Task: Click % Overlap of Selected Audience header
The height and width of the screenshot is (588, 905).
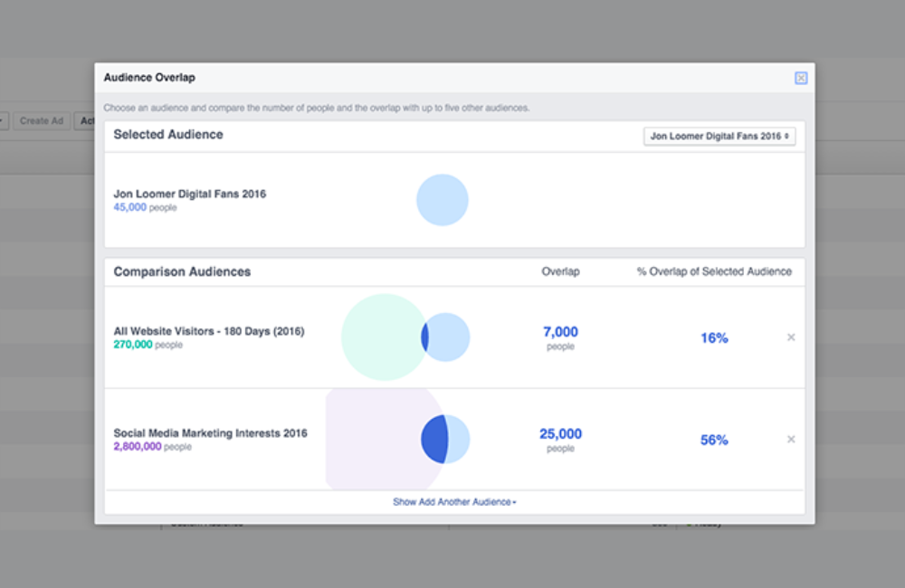Action: 714,271
